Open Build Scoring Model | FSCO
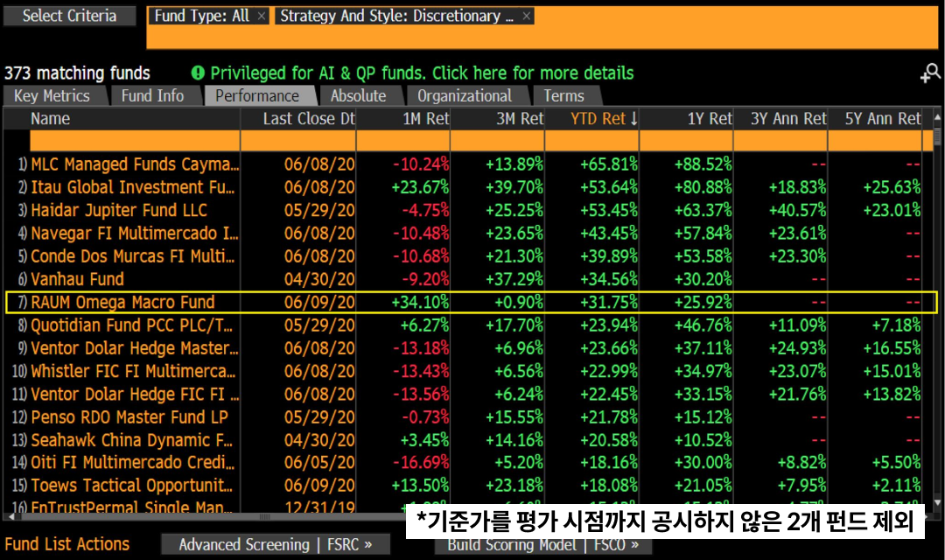This screenshot has height=560, width=945. click(x=542, y=544)
